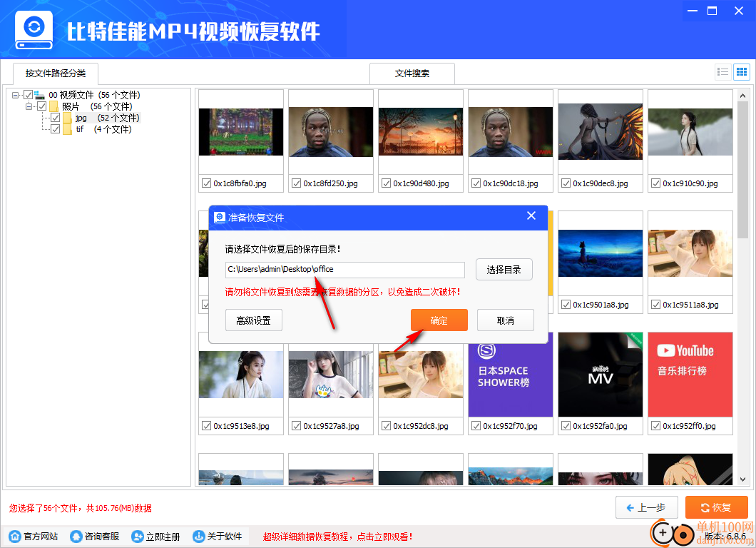Screen dimensions: 756x548
Task: Open 高级设置 advanced settings
Action: 254,320
